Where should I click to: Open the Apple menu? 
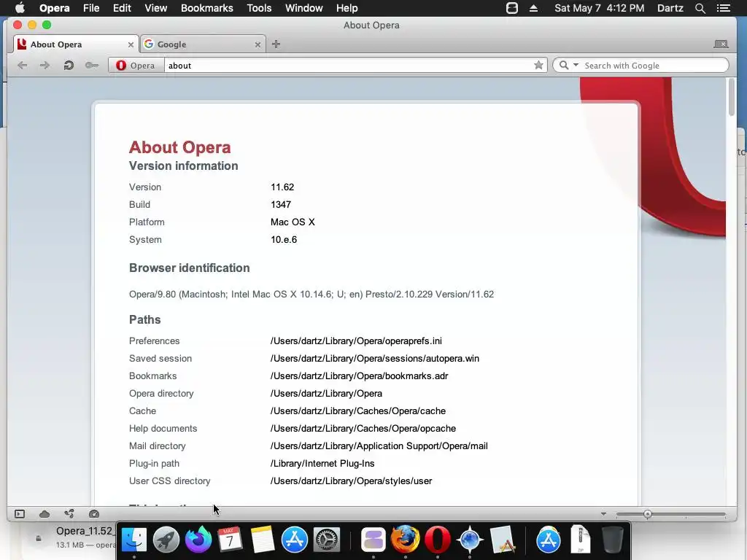coord(20,8)
